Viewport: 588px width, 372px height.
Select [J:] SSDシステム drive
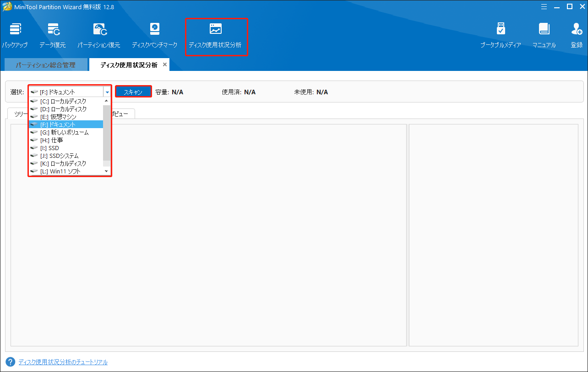coord(66,156)
